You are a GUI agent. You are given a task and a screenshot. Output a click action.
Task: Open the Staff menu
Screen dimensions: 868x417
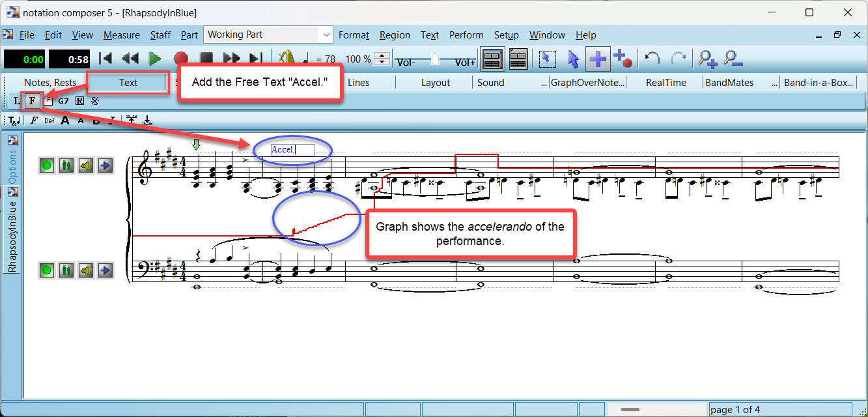point(160,35)
